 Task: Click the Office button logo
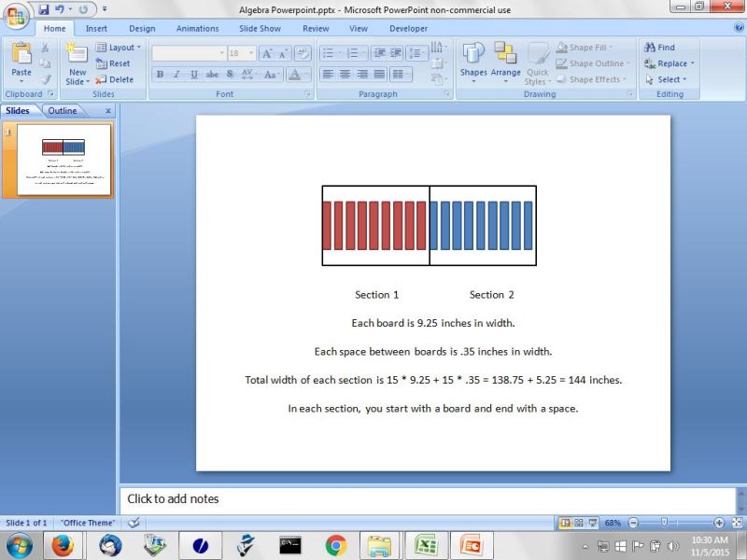(x=16, y=15)
